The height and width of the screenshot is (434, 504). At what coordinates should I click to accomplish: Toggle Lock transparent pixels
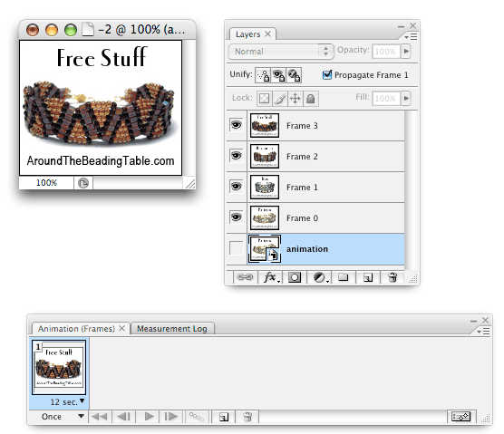tap(264, 99)
